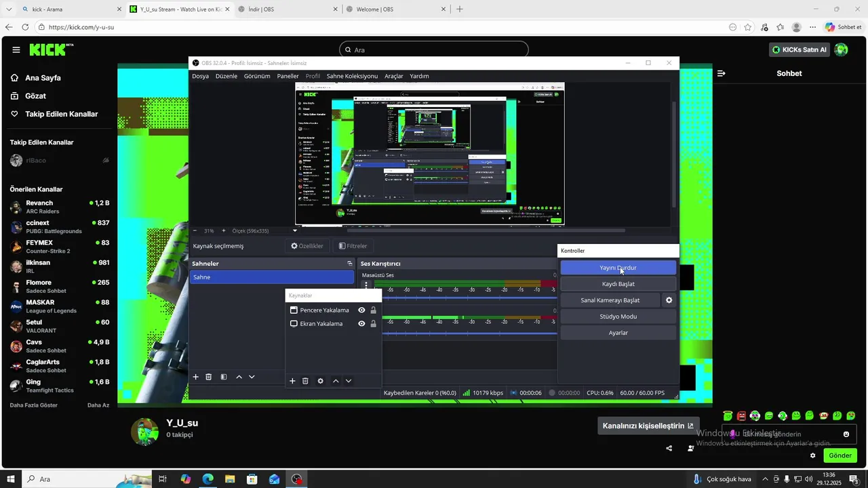This screenshot has height=488, width=868.
Task: Collapse channels list with Daha Az
Action: click(x=98, y=405)
